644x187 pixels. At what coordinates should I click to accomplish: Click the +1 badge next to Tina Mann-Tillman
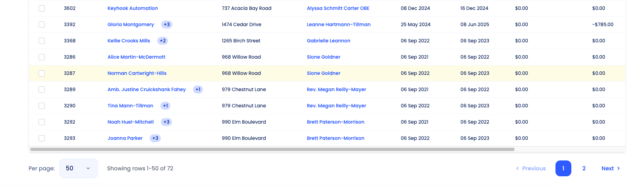coord(166,106)
